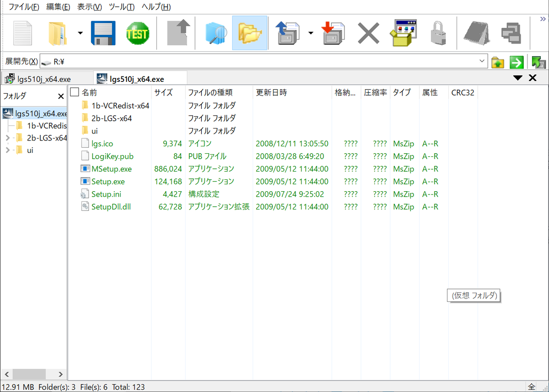Add files to the archive with blue arrow icon

point(287,32)
